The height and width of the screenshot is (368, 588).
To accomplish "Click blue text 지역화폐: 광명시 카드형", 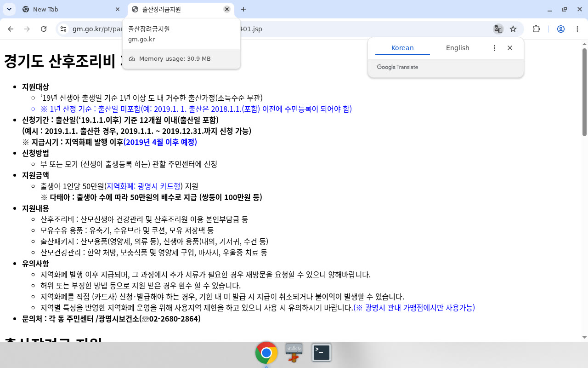I will coord(143,186).
